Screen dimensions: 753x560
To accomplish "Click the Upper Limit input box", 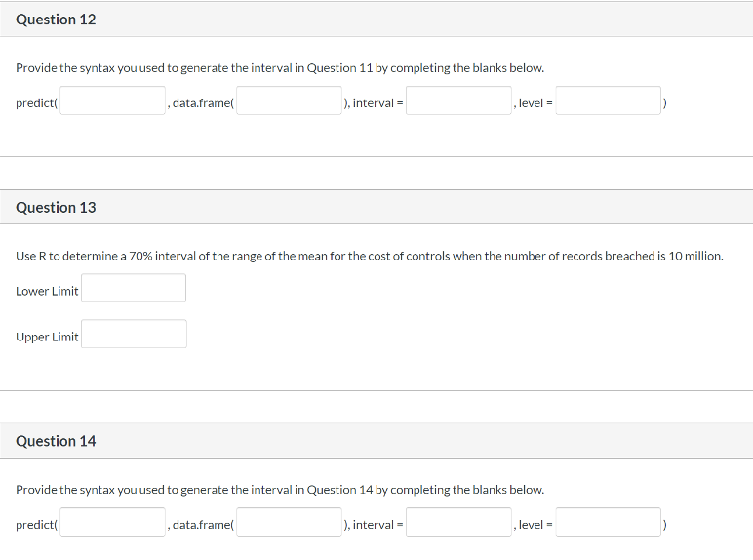I will click(134, 335).
